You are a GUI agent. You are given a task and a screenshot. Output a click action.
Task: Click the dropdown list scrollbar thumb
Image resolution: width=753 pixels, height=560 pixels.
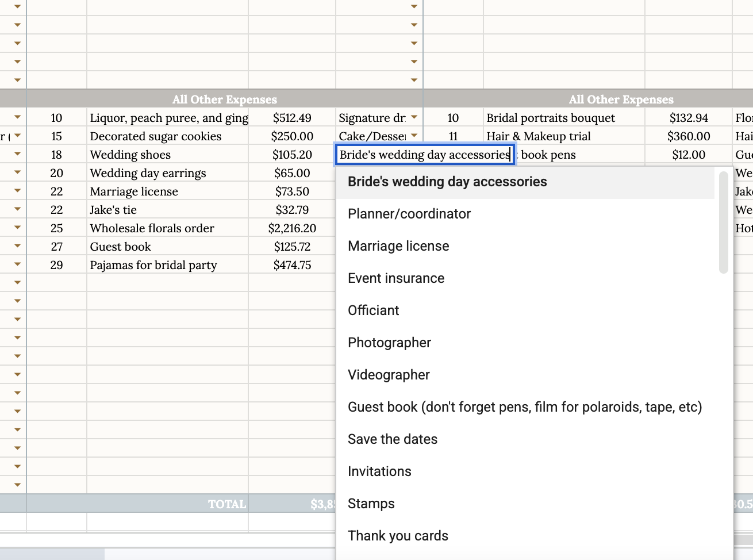tap(724, 222)
